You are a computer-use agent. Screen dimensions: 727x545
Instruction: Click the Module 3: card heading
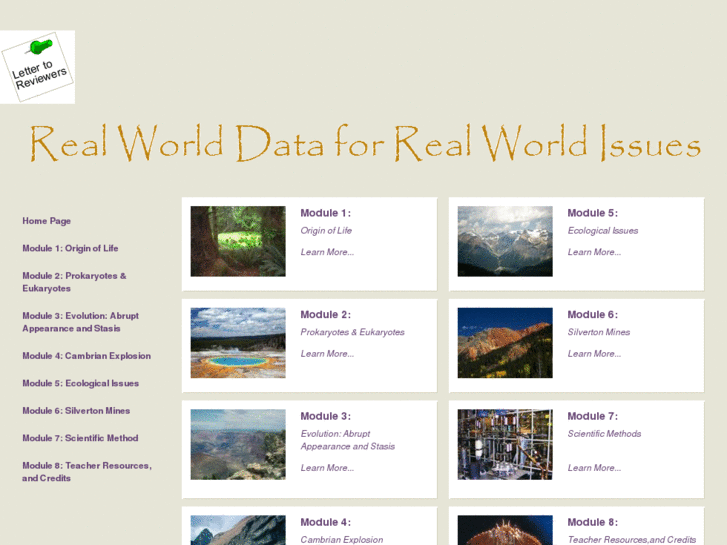pos(325,416)
